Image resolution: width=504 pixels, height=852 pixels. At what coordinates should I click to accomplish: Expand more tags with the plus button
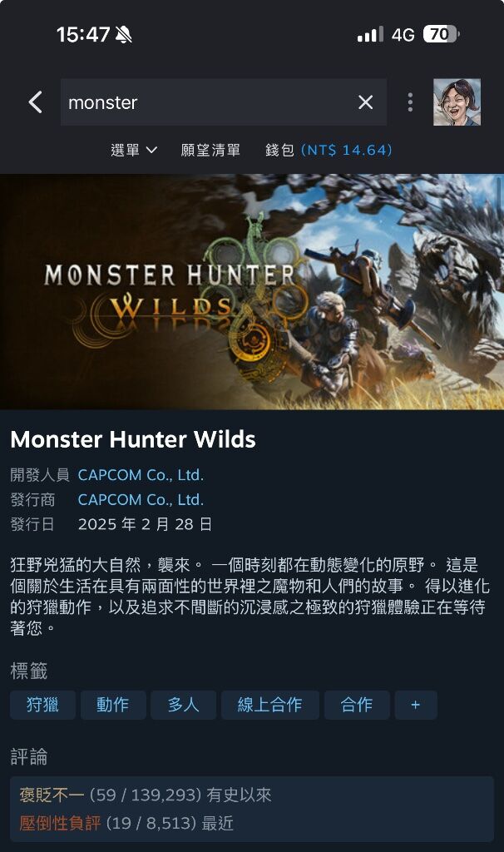coord(416,705)
